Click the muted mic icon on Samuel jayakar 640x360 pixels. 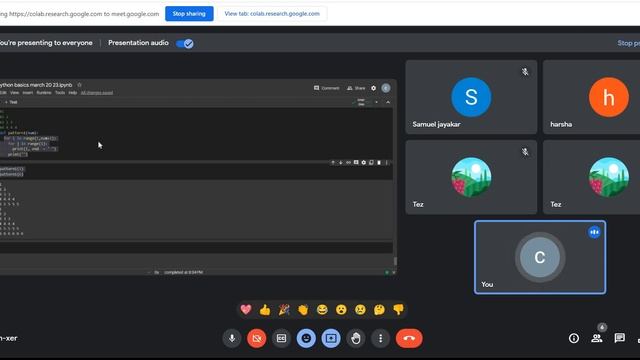point(525,72)
